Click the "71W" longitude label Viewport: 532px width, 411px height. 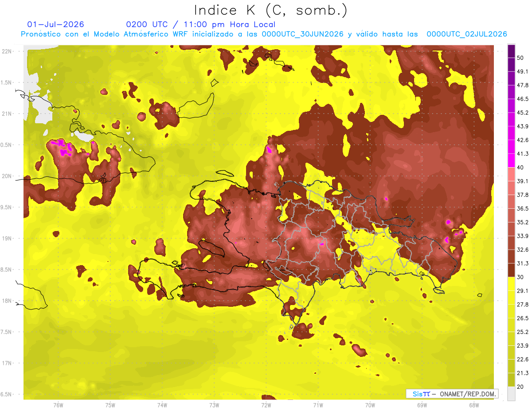pyautogui.click(x=318, y=405)
